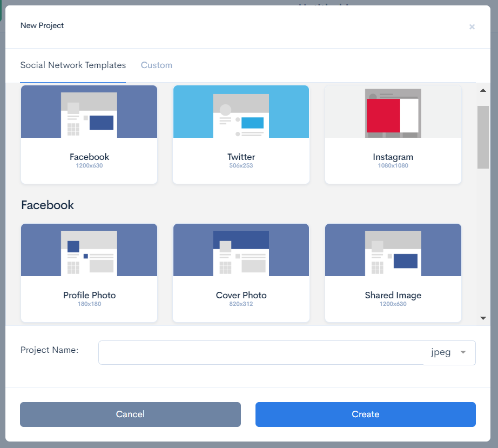Click the Cancel button
This screenshot has height=448, width=498.
pos(130,414)
